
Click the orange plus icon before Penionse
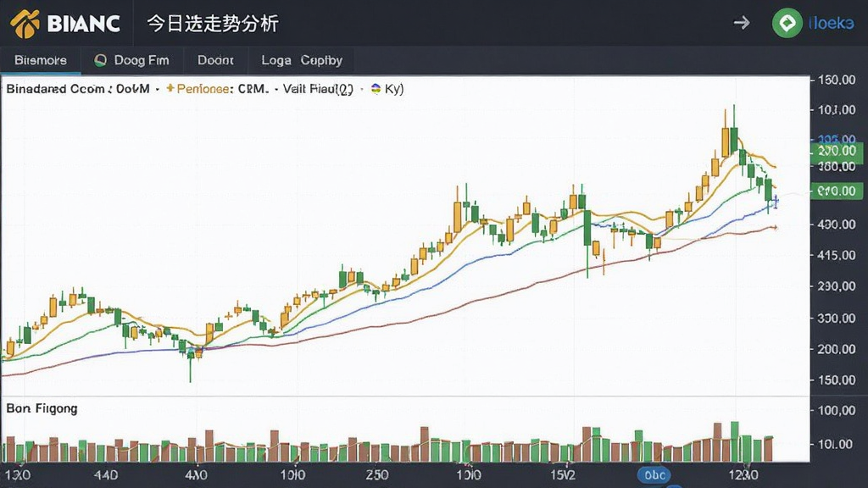coord(170,88)
